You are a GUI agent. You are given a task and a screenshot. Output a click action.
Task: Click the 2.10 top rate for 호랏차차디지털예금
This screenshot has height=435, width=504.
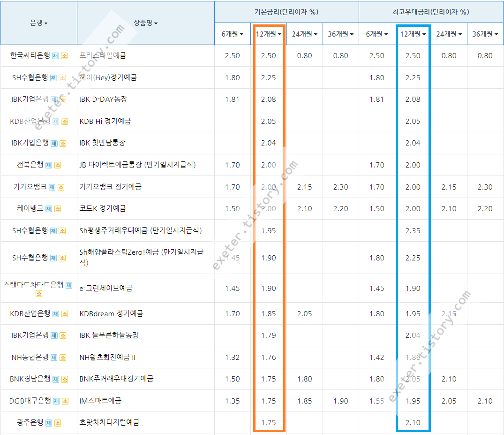tap(413, 422)
